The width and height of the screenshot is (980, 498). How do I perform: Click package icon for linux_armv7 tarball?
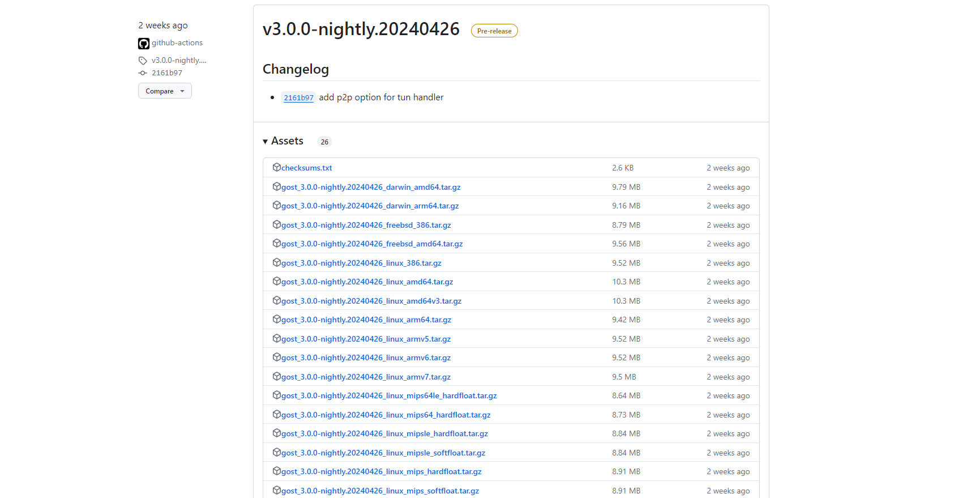(277, 376)
